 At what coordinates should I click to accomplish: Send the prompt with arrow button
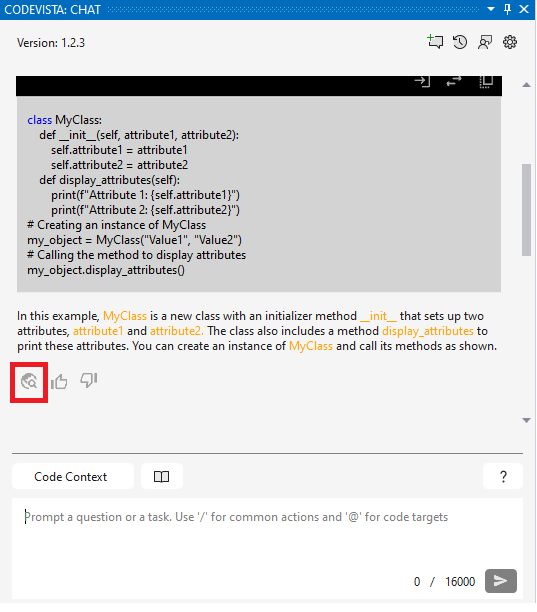(x=501, y=581)
